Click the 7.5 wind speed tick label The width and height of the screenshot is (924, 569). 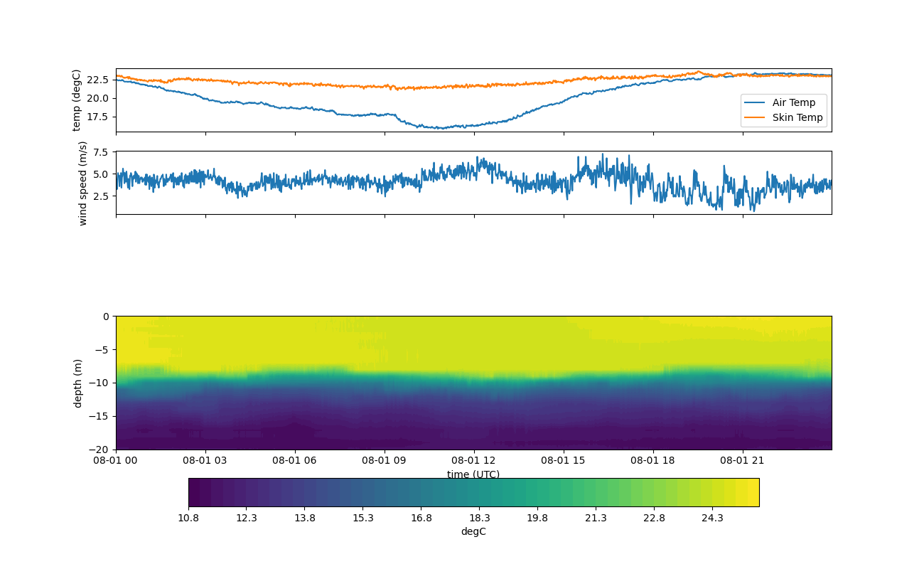100,152
